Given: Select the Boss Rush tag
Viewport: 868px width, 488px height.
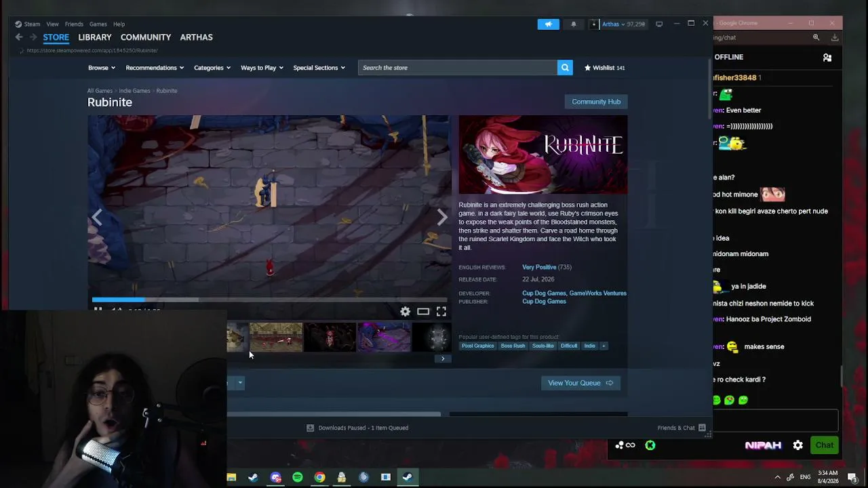Looking at the screenshot, I should 513,346.
